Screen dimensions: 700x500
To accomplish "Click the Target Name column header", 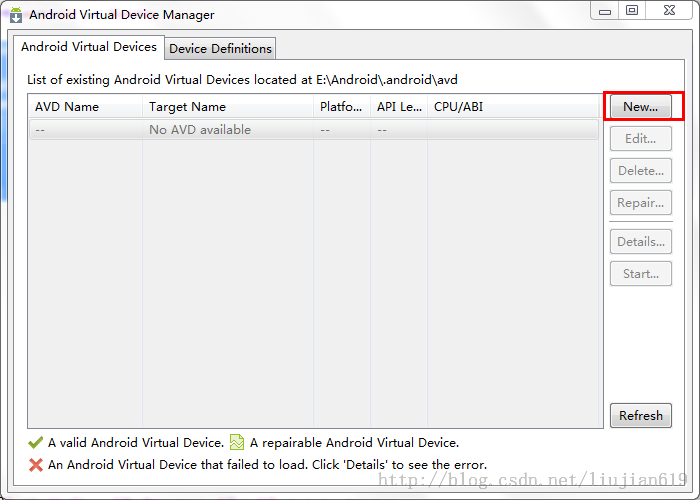I will (x=228, y=107).
